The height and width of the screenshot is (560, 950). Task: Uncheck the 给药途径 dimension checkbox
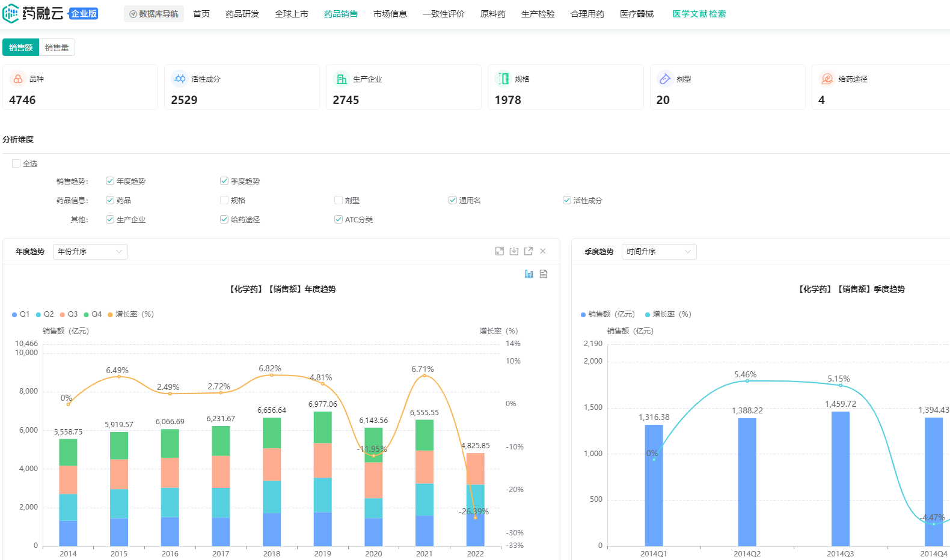click(x=224, y=219)
